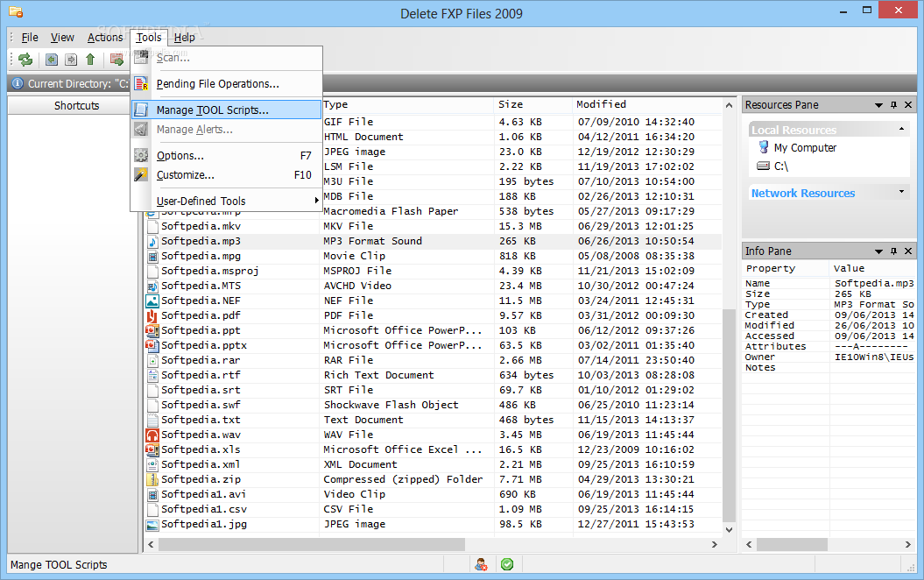
Task: Click the Property column header in Info Pane
Action: pos(786,268)
